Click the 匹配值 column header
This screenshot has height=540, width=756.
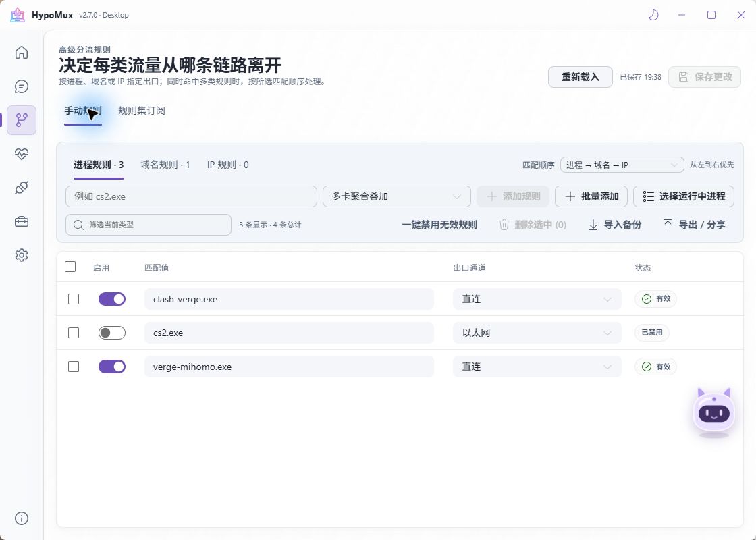click(157, 267)
